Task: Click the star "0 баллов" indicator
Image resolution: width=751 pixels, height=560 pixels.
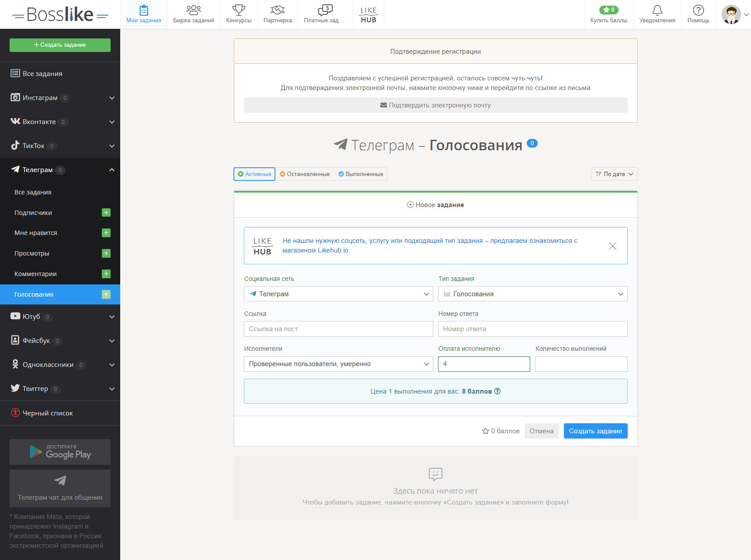Action: tap(501, 431)
